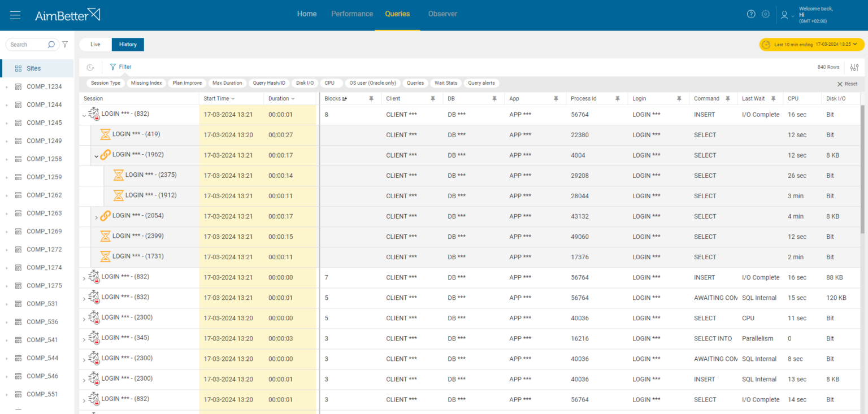This screenshot has height=414, width=868.
Task: Open the user account icon
Action: [784, 15]
